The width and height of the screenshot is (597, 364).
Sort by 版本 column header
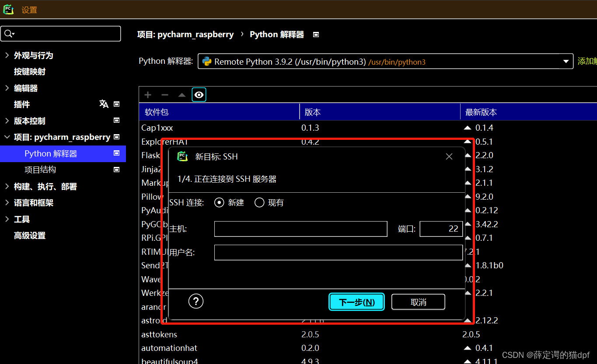tap(380, 112)
